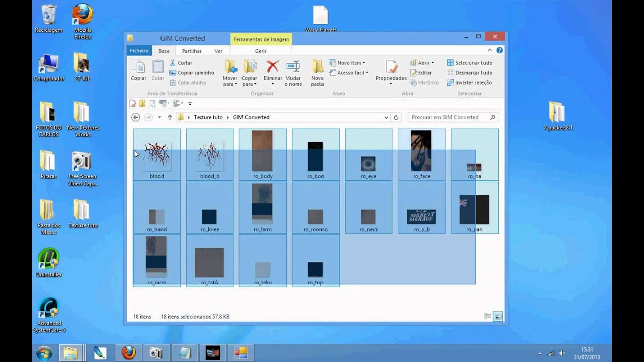Select the ro_eye thumbnail
This screenshot has width=644, height=362.
click(369, 155)
